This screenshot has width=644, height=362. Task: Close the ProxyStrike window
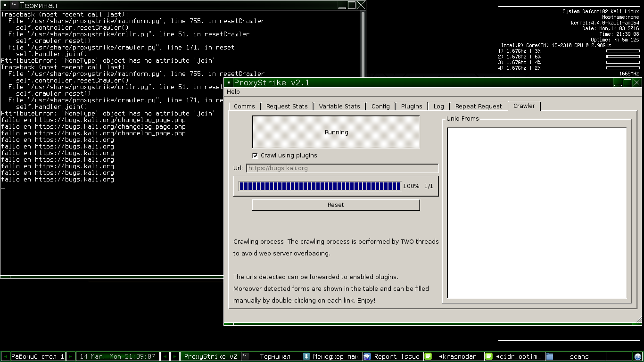pyautogui.click(x=637, y=83)
